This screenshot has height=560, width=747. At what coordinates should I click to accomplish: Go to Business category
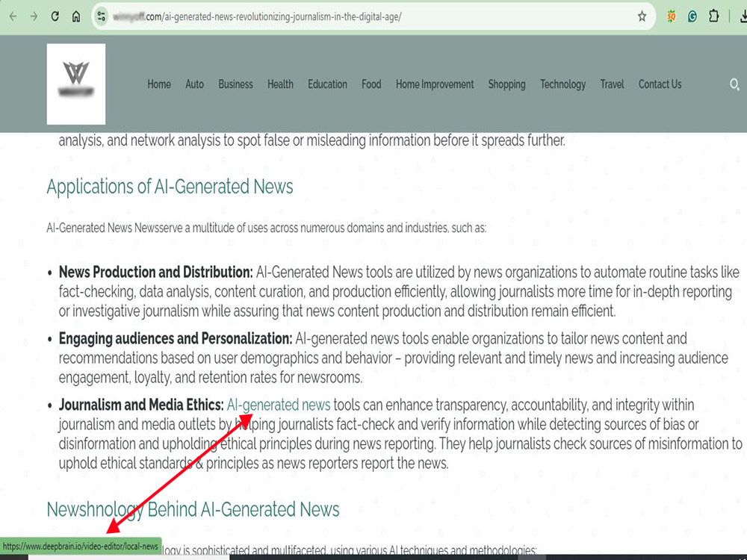click(x=235, y=84)
